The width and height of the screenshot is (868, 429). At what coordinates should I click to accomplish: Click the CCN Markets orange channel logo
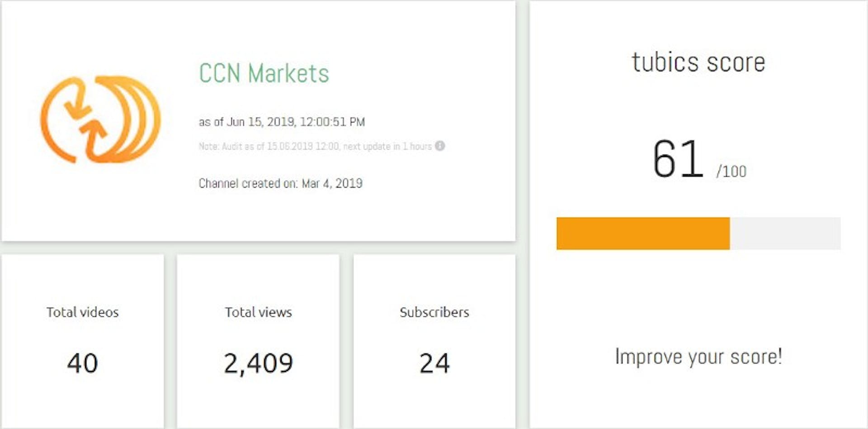point(100,119)
